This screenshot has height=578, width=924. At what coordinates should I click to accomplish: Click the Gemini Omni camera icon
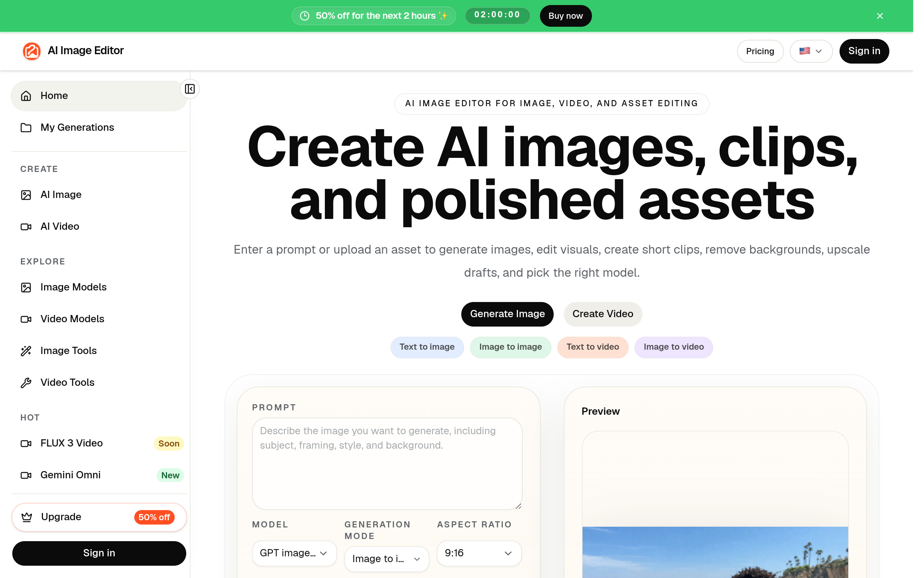tap(26, 475)
